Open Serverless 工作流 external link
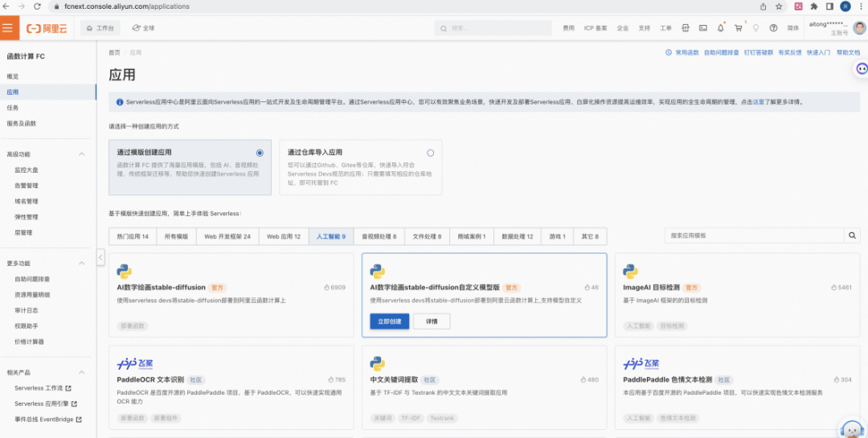868x438 pixels. tap(43, 388)
